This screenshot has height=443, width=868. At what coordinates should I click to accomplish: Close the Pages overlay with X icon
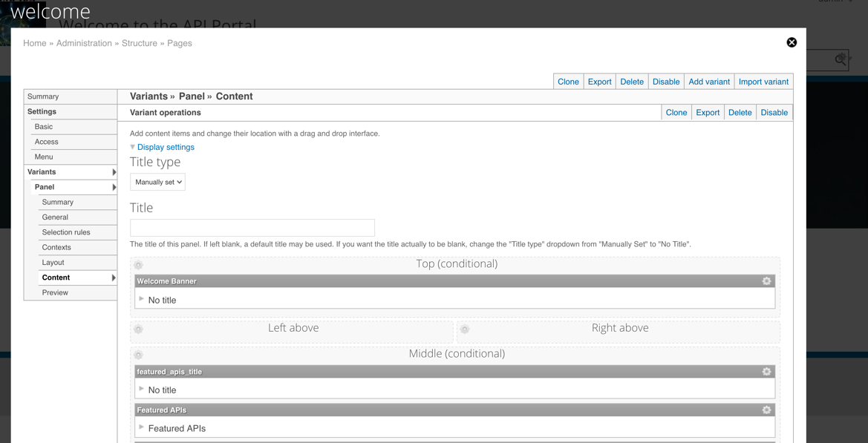[x=792, y=42]
